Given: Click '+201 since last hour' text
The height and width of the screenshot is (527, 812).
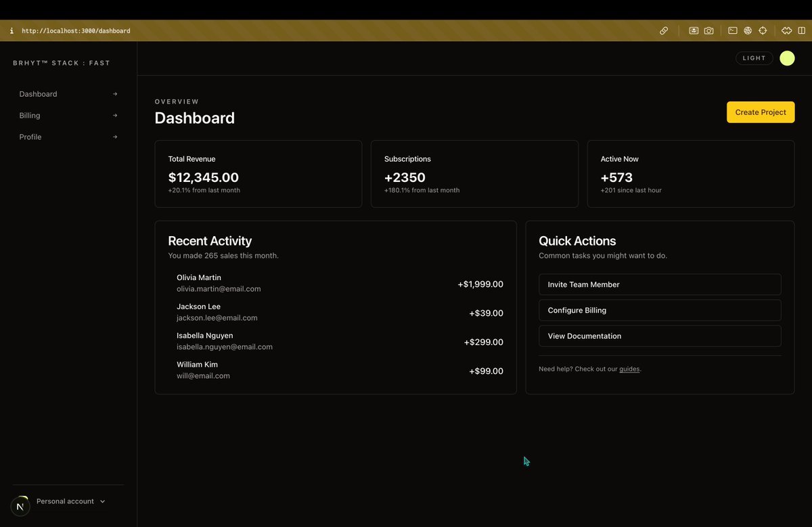Looking at the screenshot, I should [x=631, y=190].
